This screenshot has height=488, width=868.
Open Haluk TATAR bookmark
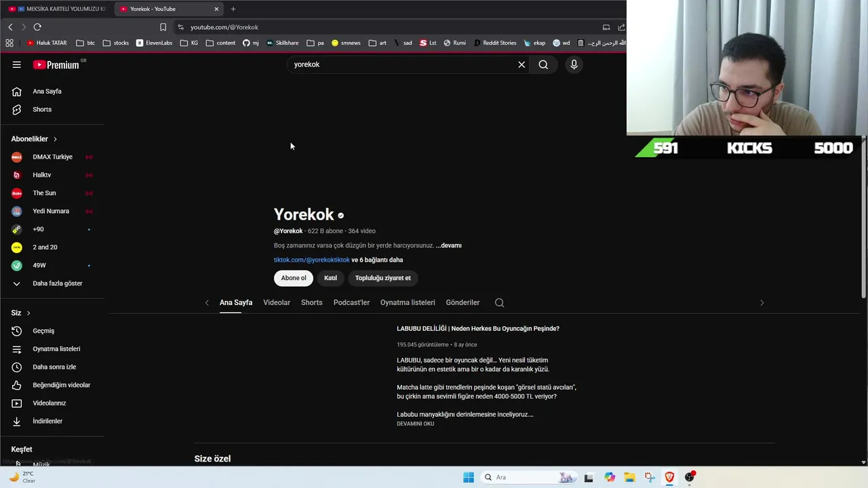47,43
